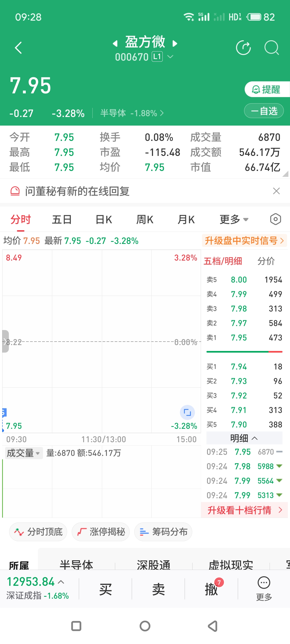
Task: Open 筹码分布 tool
Action: 163,532
